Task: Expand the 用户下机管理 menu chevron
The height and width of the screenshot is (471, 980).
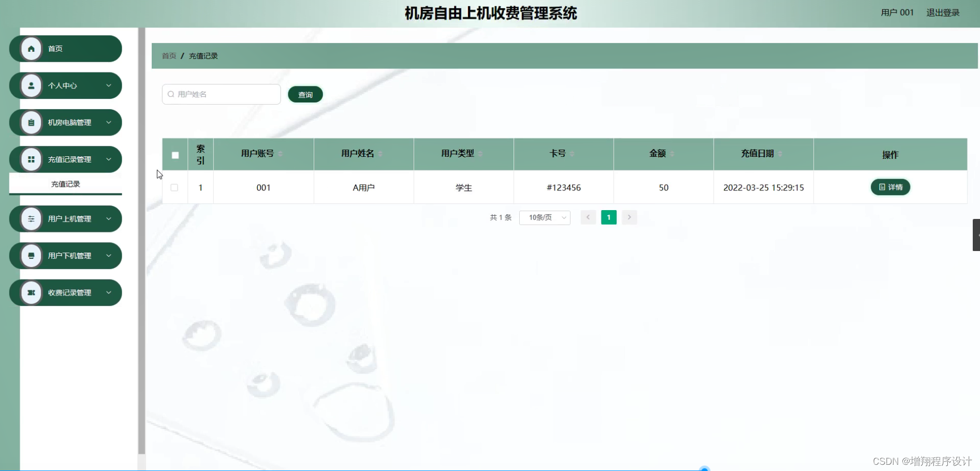Action: pos(109,255)
